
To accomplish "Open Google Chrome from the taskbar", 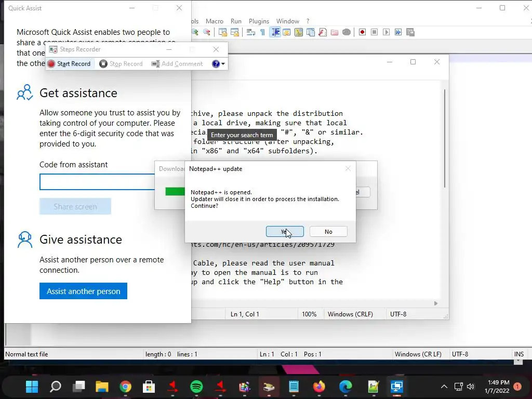I will click(x=126, y=387).
